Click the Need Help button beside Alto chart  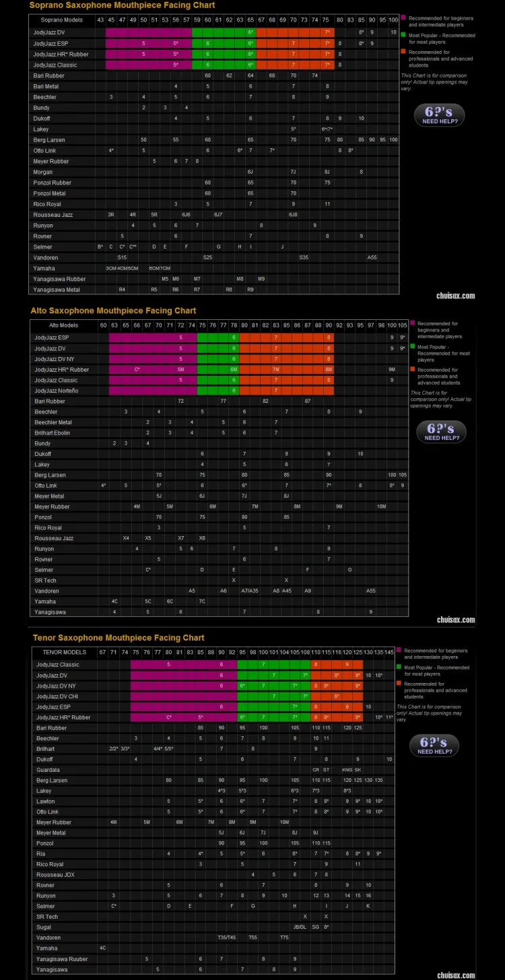[x=440, y=432]
